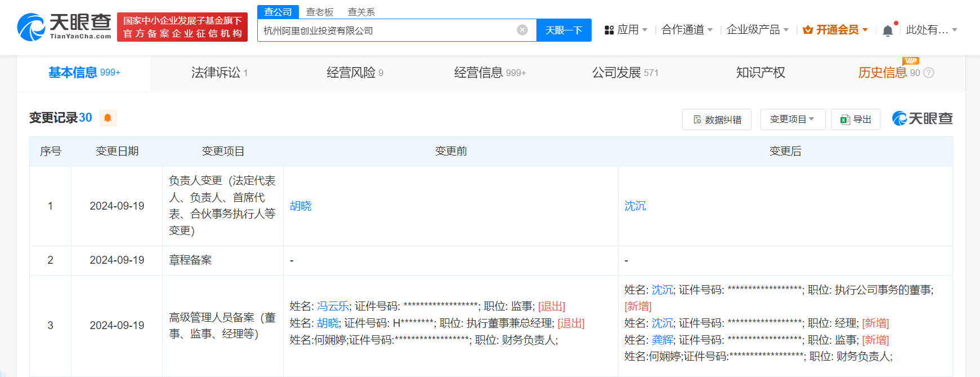Click the 变更日期 column header
The height and width of the screenshot is (377, 980).
point(117,151)
